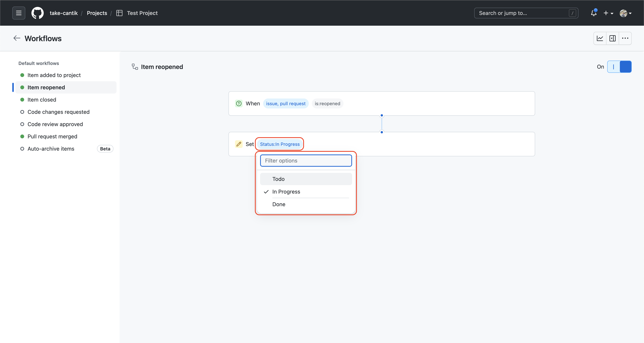The image size is (644, 343).
Task: Open the notifications bell
Action: click(594, 13)
